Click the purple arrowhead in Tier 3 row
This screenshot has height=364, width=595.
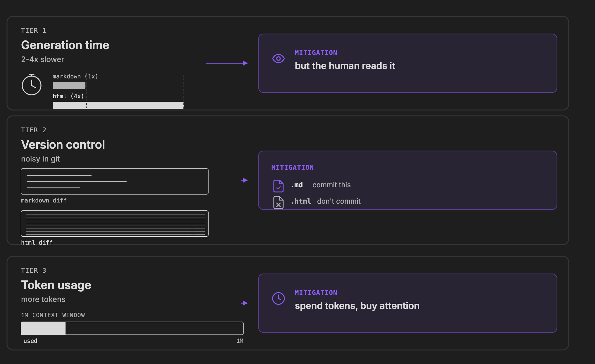click(245, 303)
